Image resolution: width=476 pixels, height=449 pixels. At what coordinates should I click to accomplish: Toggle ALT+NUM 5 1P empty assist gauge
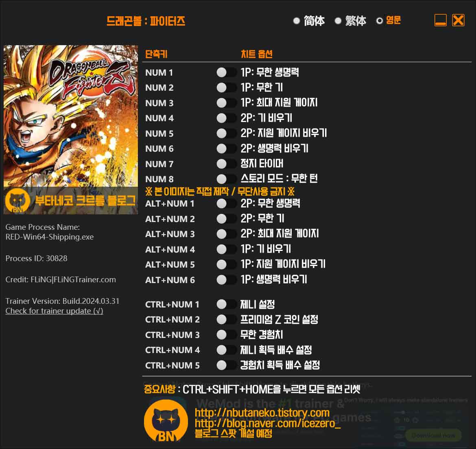click(x=226, y=264)
